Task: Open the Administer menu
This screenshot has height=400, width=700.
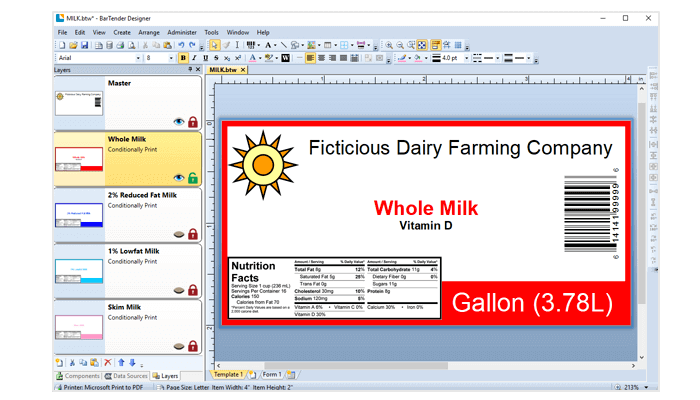Action: coord(182,33)
